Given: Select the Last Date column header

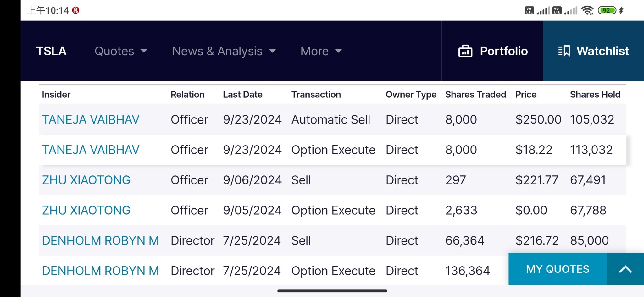Looking at the screenshot, I should click(x=242, y=94).
